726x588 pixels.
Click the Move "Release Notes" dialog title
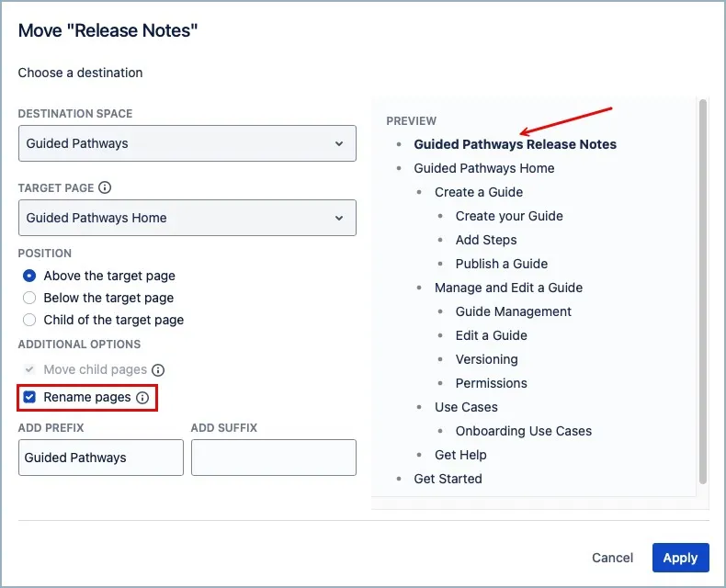pyautogui.click(x=108, y=30)
